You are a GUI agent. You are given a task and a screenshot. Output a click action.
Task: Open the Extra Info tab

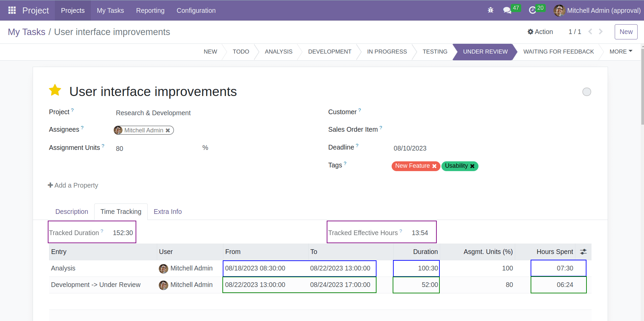pyautogui.click(x=168, y=212)
